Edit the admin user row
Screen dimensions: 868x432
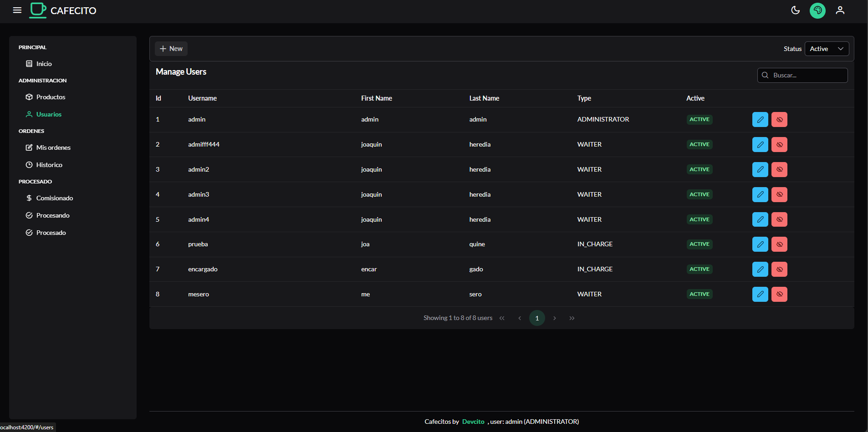[x=760, y=120]
